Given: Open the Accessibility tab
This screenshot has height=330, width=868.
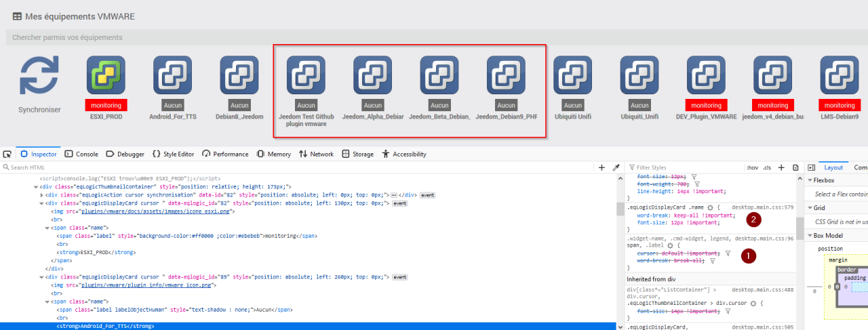Looking at the screenshot, I should (x=404, y=154).
